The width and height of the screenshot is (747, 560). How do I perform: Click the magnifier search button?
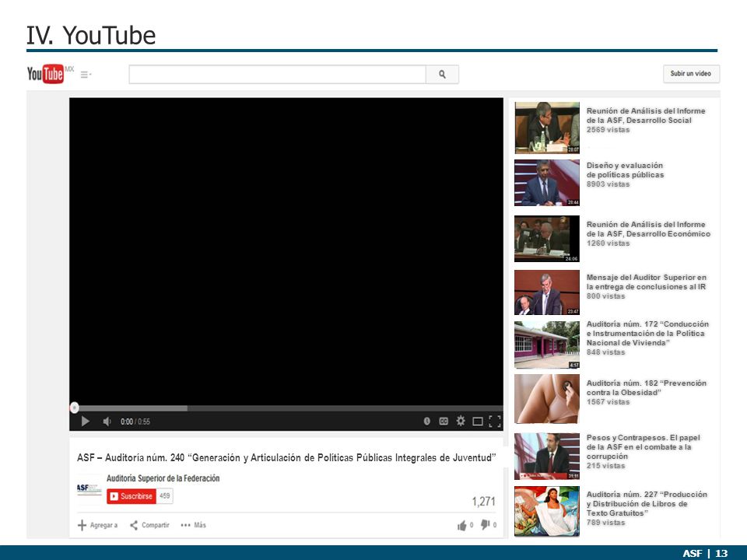442,75
